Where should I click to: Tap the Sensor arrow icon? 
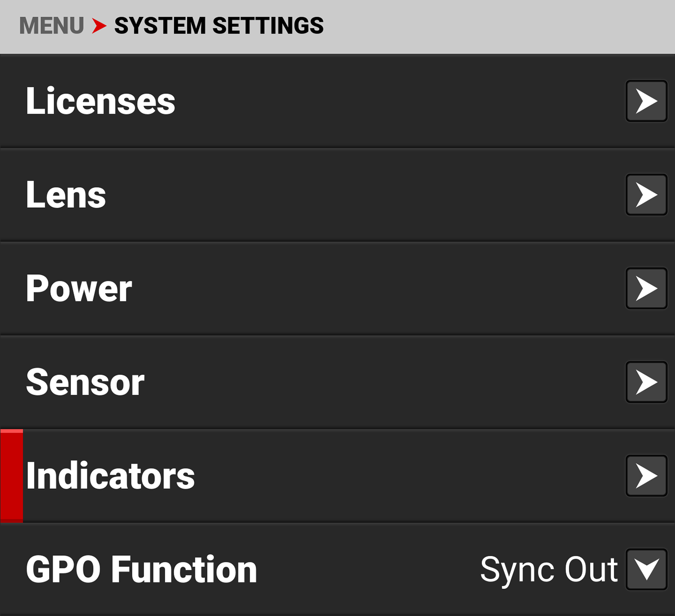tap(646, 382)
